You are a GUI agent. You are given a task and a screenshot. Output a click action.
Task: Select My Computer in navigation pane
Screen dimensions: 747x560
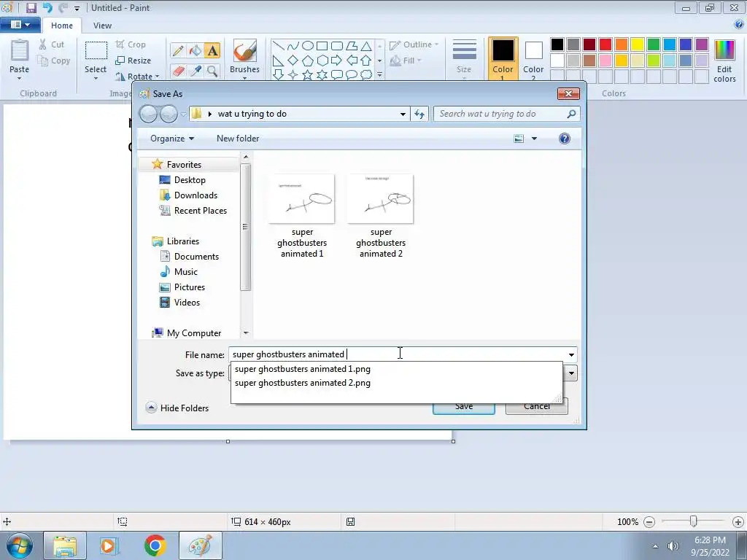194,332
